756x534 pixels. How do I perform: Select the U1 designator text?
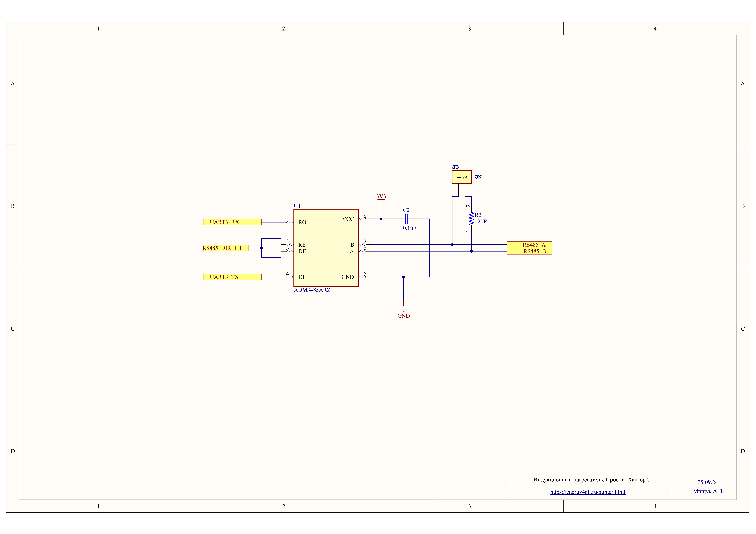click(x=297, y=206)
